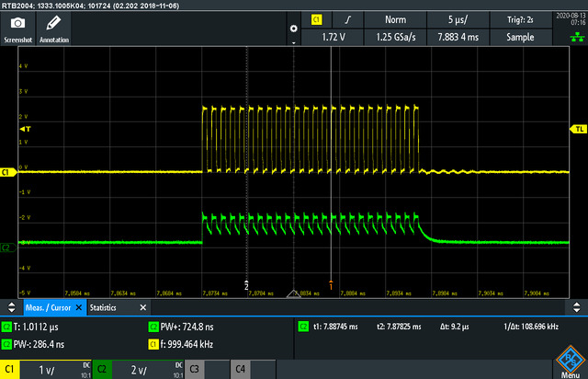
Task: Click the Screenshot camera icon
Action: pyautogui.click(x=17, y=23)
